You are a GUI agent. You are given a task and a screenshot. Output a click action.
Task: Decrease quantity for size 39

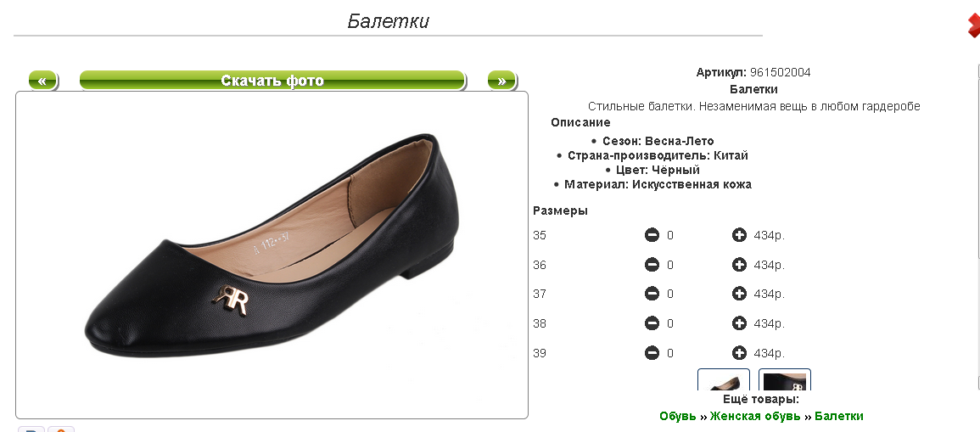(652, 352)
